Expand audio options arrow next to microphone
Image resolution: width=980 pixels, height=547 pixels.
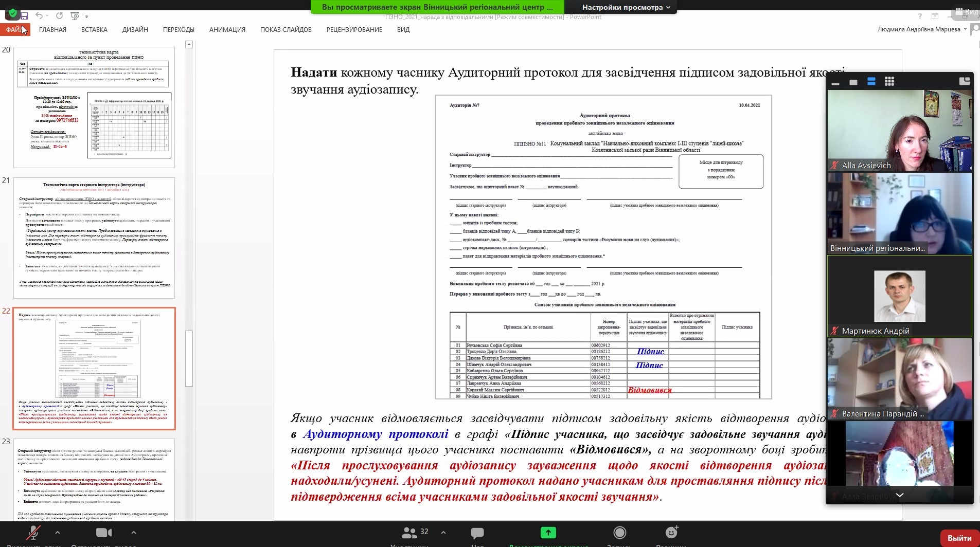[x=58, y=533]
